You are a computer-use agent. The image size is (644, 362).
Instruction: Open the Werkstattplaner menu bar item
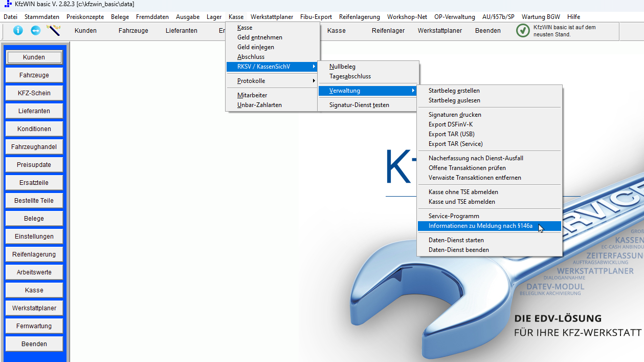click(x=272, y=17)
